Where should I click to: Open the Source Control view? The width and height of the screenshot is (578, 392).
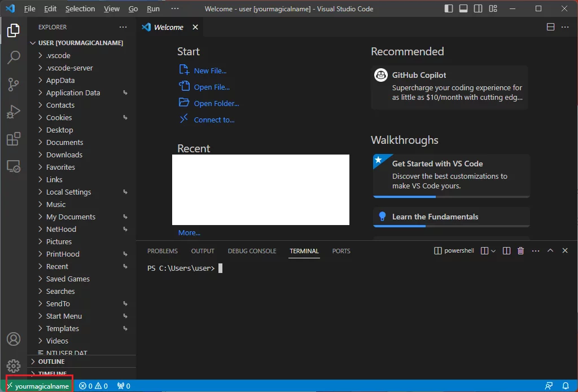pyautogui.click(x=14, y=85)
